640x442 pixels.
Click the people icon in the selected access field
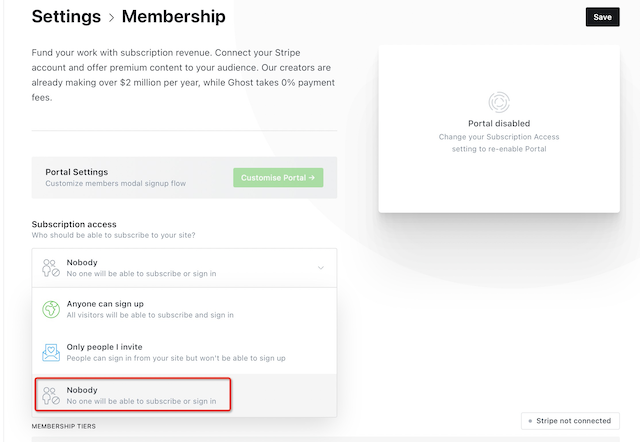[x=51, y=268]
